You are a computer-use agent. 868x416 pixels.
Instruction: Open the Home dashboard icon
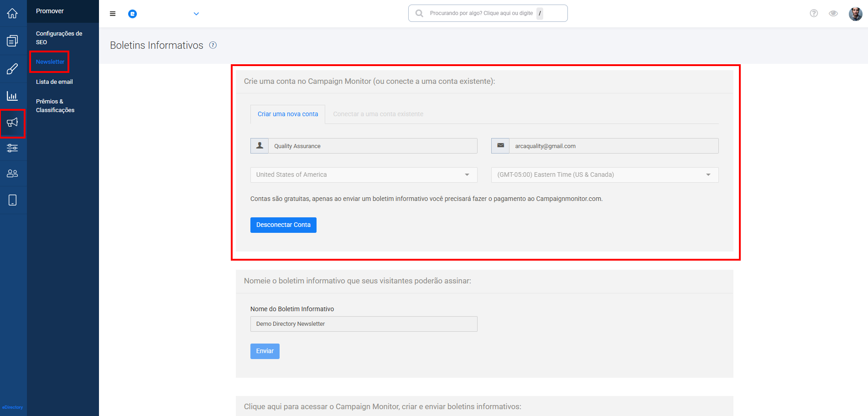click(x=12, y=13)
